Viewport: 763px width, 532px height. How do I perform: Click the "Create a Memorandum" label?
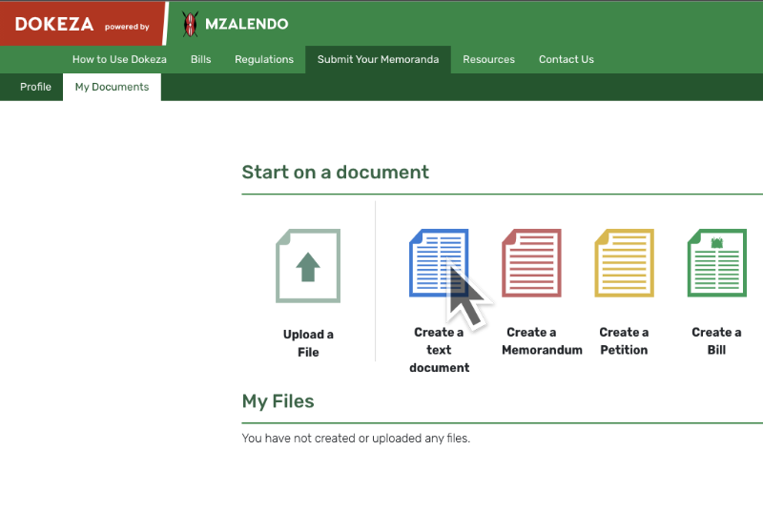click(542, 341)
